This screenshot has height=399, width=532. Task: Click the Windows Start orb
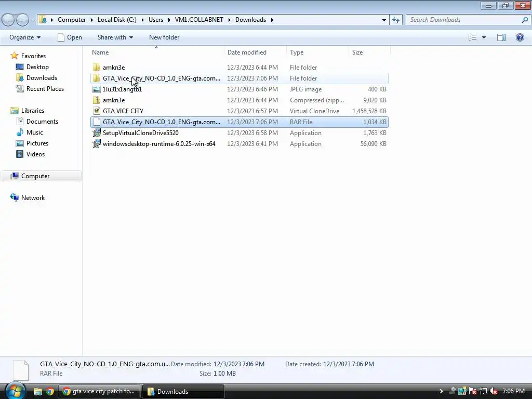(15, 391)
